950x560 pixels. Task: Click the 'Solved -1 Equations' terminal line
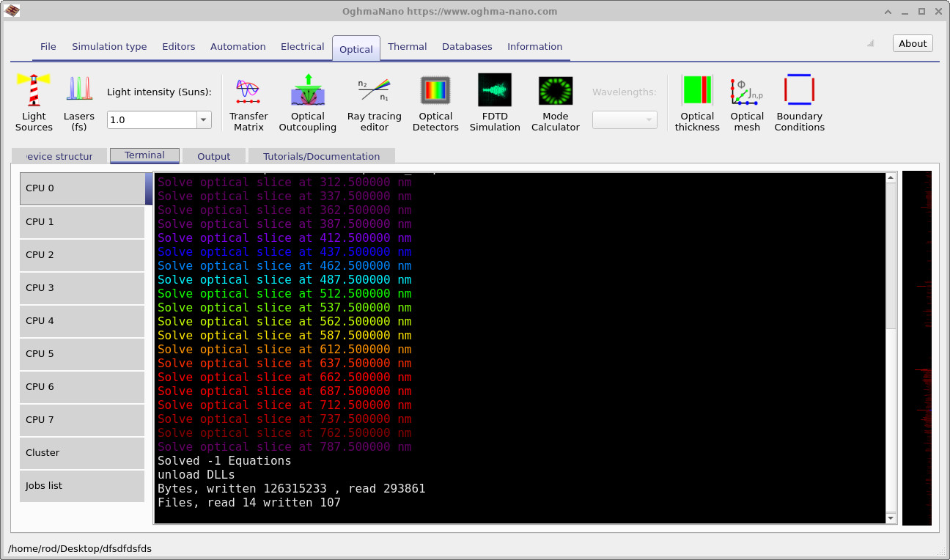[x=224, y=461]
